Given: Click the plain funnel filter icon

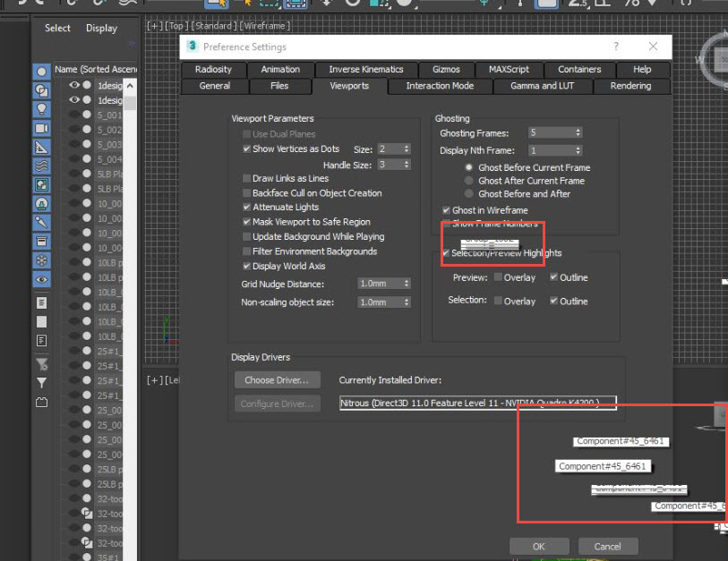Looking at the screenshot, I should [41, 383].
